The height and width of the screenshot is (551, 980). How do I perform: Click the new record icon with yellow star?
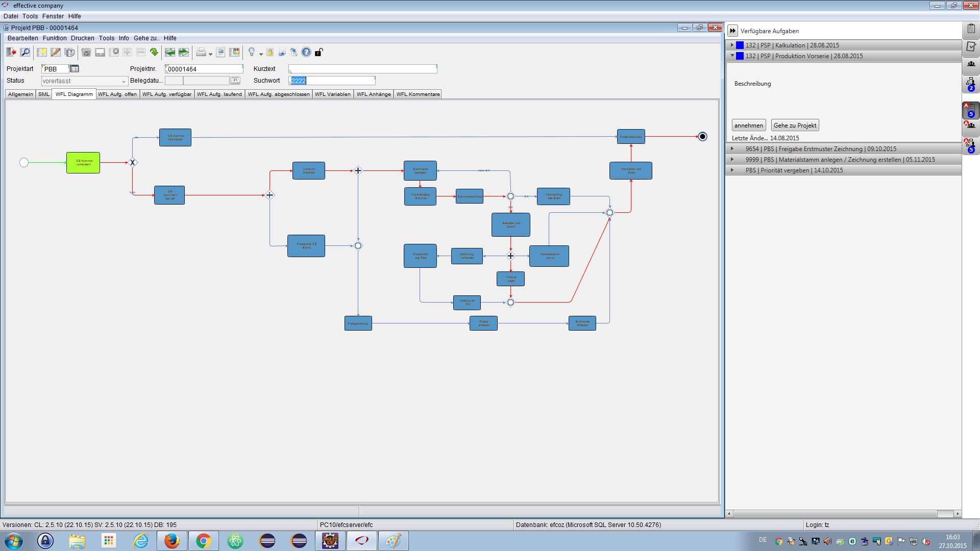(x=42, y=52)
